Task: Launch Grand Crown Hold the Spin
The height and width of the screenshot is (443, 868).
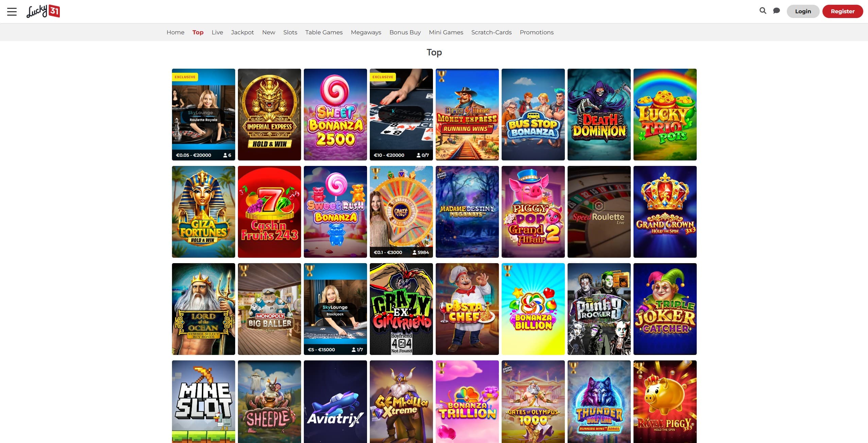Action: pos(665,212)
